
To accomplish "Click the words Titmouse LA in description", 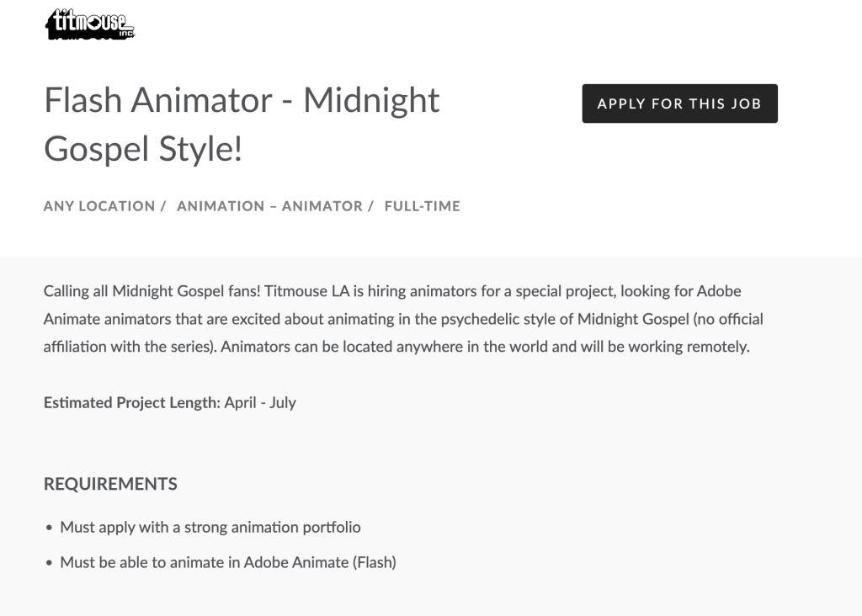I will [x=306, y=291].
